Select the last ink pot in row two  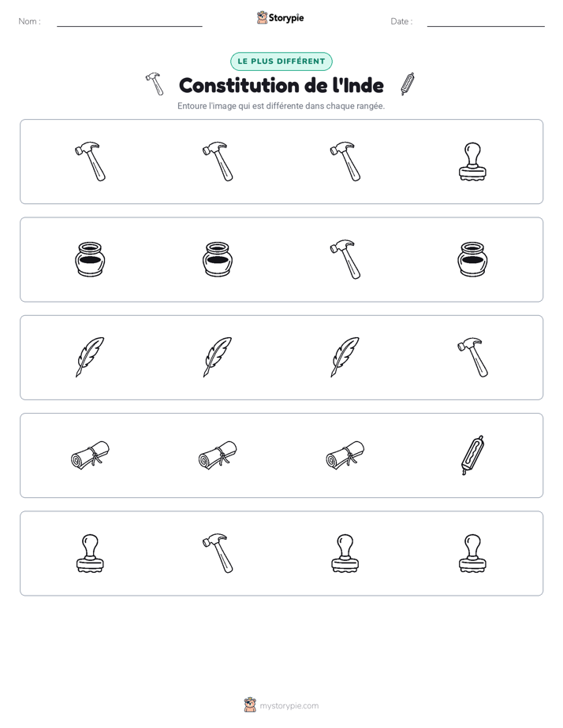(x=472, y=259)
